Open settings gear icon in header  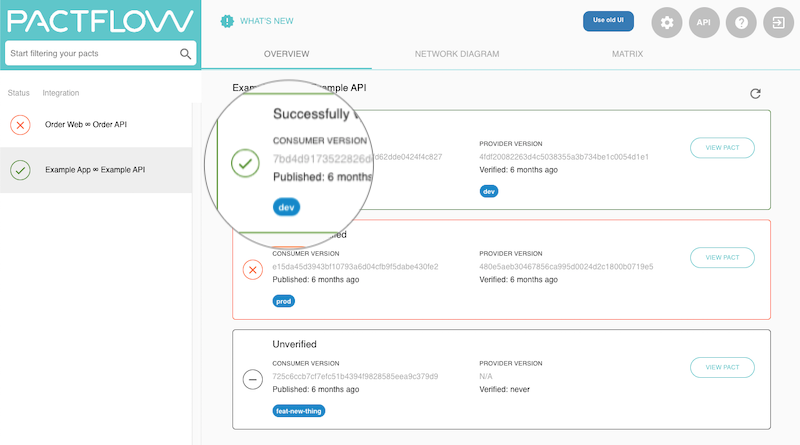pos(667,22)
